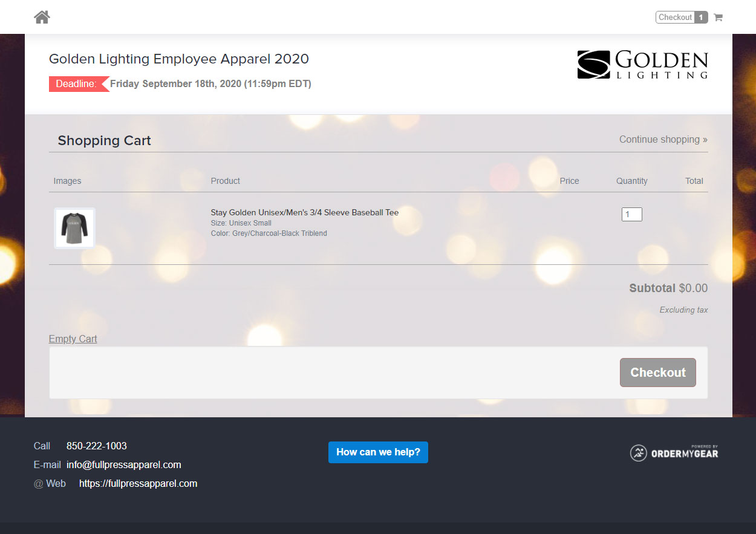Focus the quantity input field
Screen dimensions: 756x534
coord(631,215)
